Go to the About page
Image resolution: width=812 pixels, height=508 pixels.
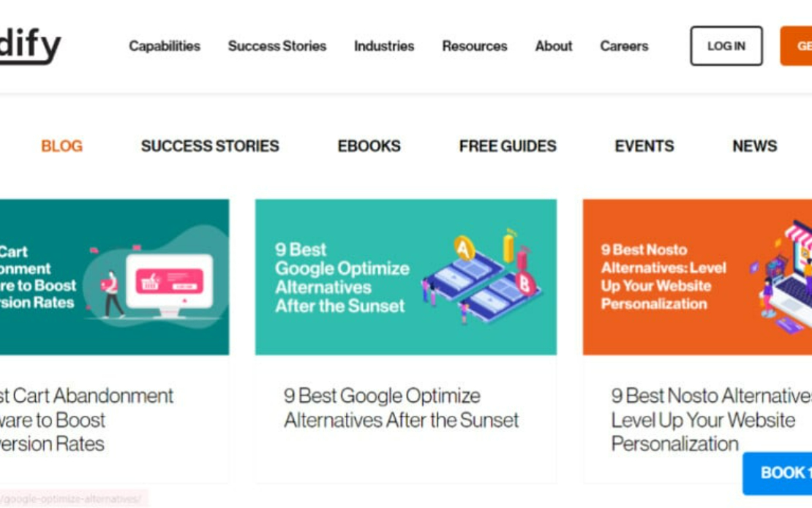(554, 46)
